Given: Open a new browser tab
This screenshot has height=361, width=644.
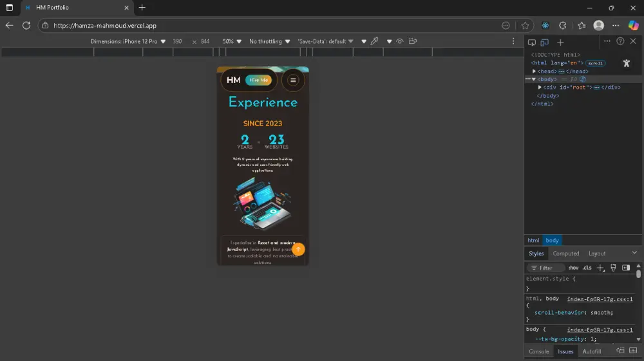Looking at the screenshot, I should click(x=142, y=7).
